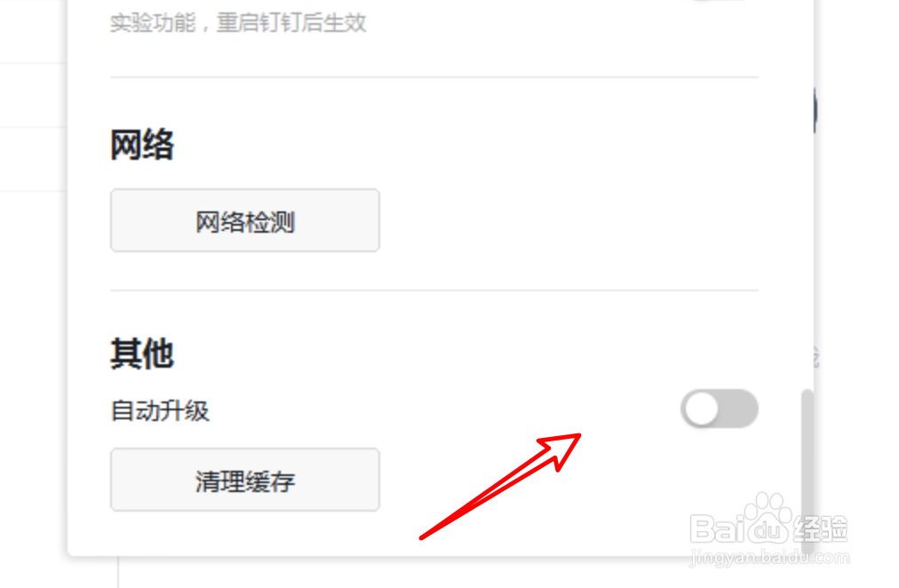This screenshot has height=588, width=899.
Task: Open the jingyan.baidu.com watermark link
Action: coord(769,558)
